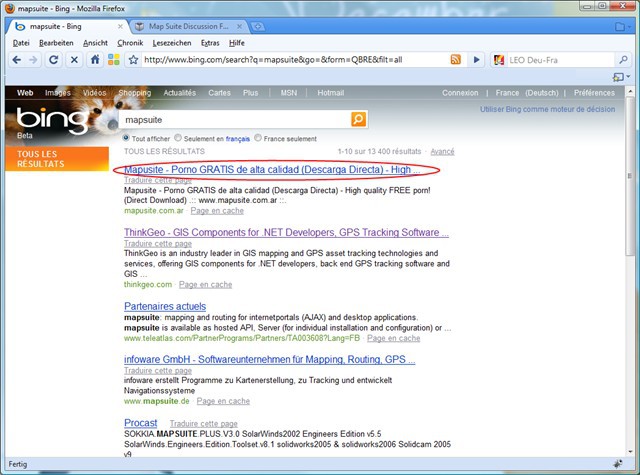Open Cartes maps link
Image resolution: width=640 pixels, height=475 pixels.
tap(220, 93)
